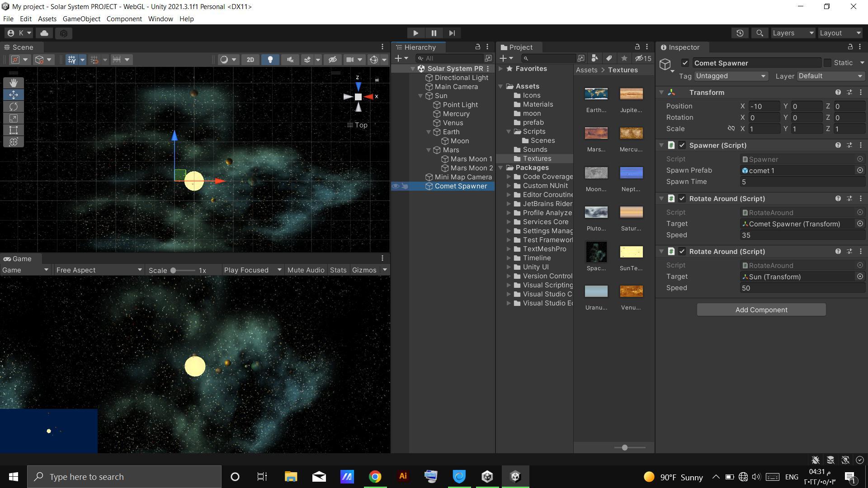
Task: Click the Mute Audio button
Action: pyautogui.click(x=306, y=270)
